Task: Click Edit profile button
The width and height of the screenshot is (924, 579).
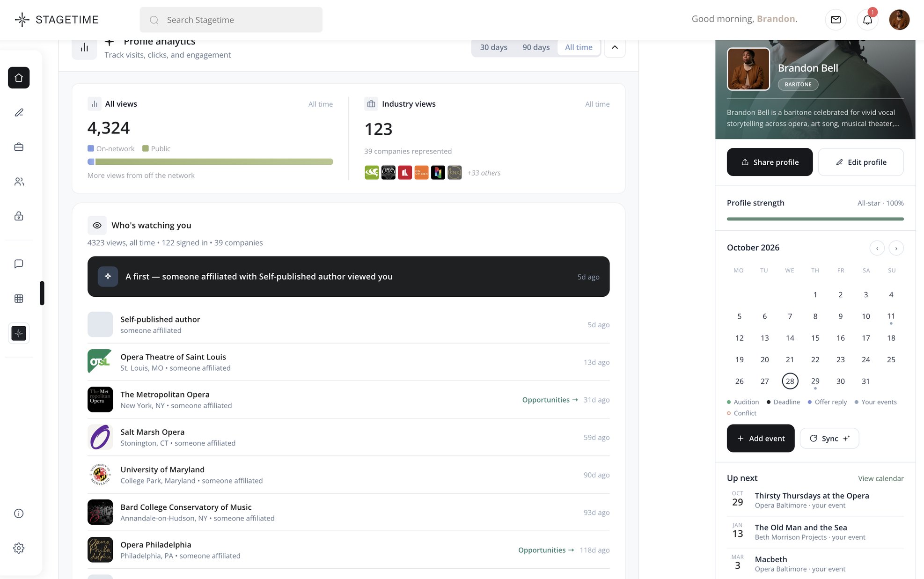Action: (x=861, y=162)
